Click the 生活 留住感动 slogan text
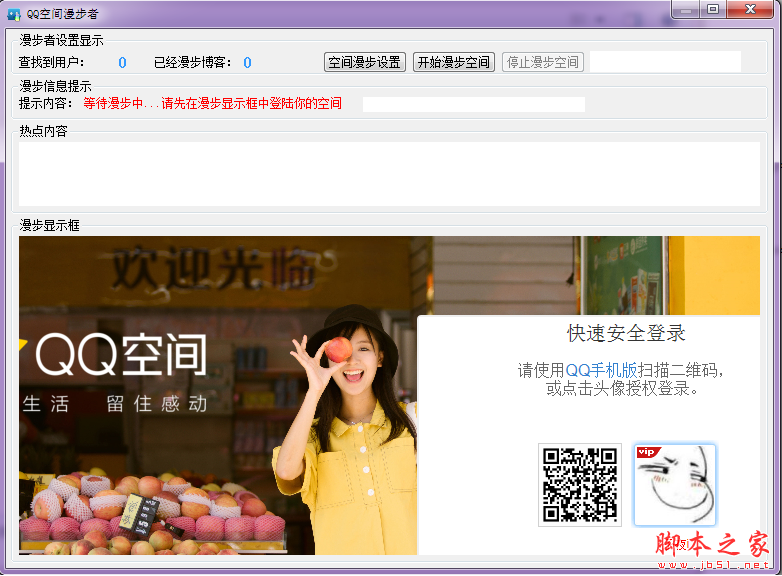782x576 pixels. (x=114, y=403)
